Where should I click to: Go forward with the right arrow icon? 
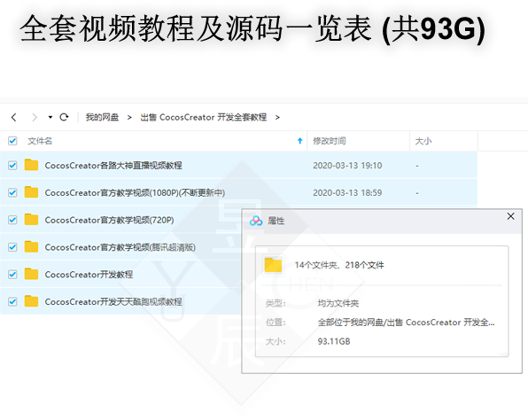(x=35, y=117)
